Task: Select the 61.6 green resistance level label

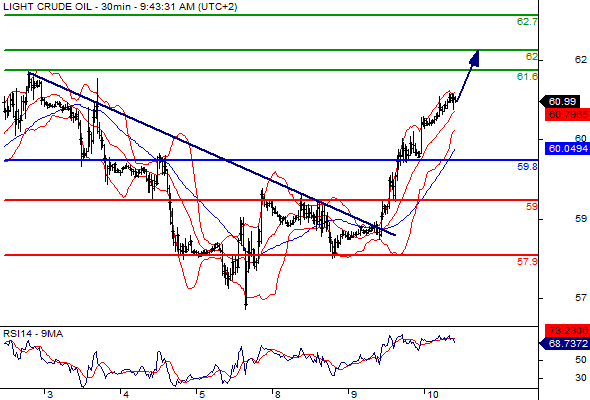Action: (x=527, y=77)
